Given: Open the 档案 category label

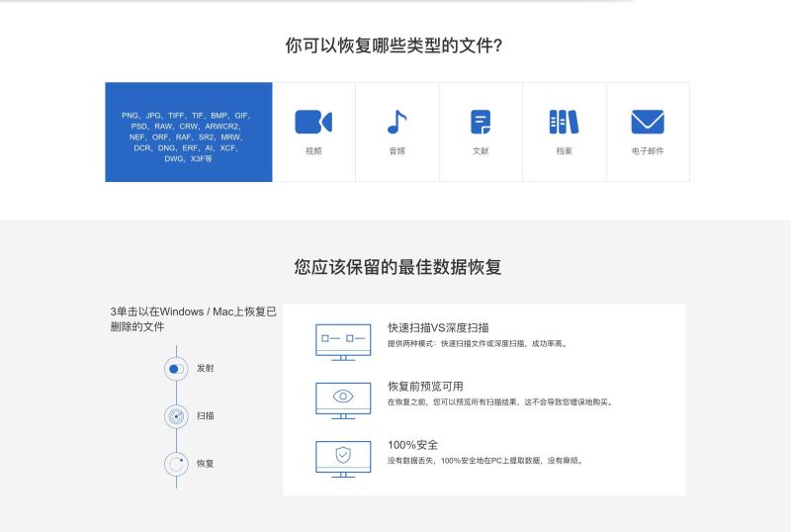Looking at the screenshot, I should [x=564, y=151].
